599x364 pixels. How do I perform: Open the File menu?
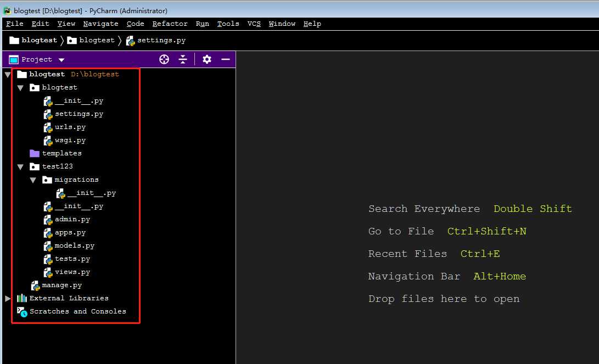tap(14, 24)
